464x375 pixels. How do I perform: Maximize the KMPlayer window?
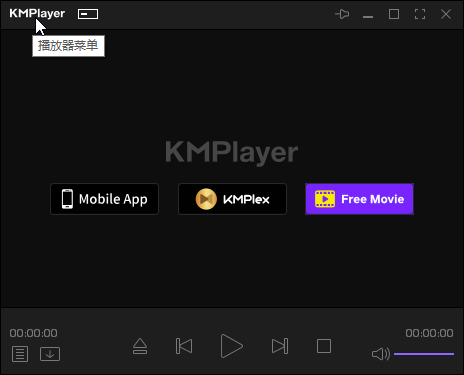pyautogui.click(x=394, y=14)
